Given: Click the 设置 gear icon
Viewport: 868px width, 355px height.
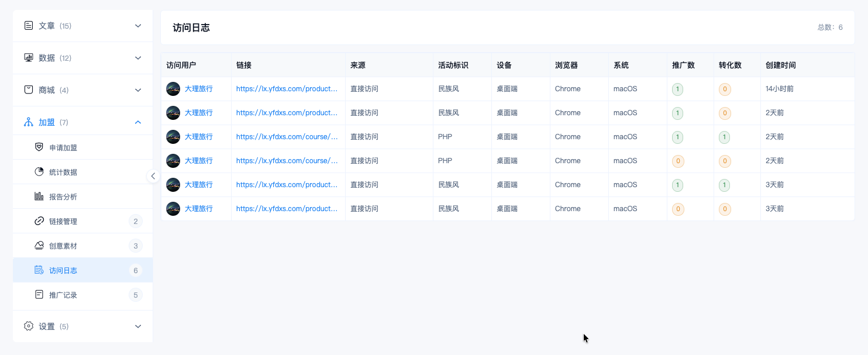Looking at the screenshot, I should click(x=29, y=326).
